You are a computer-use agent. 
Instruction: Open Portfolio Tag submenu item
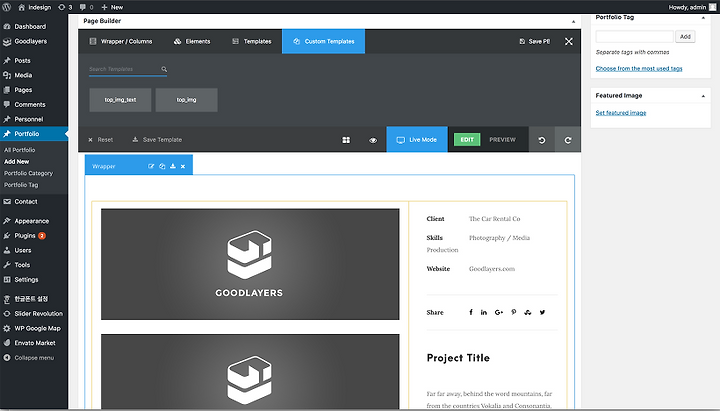[21, 185]
